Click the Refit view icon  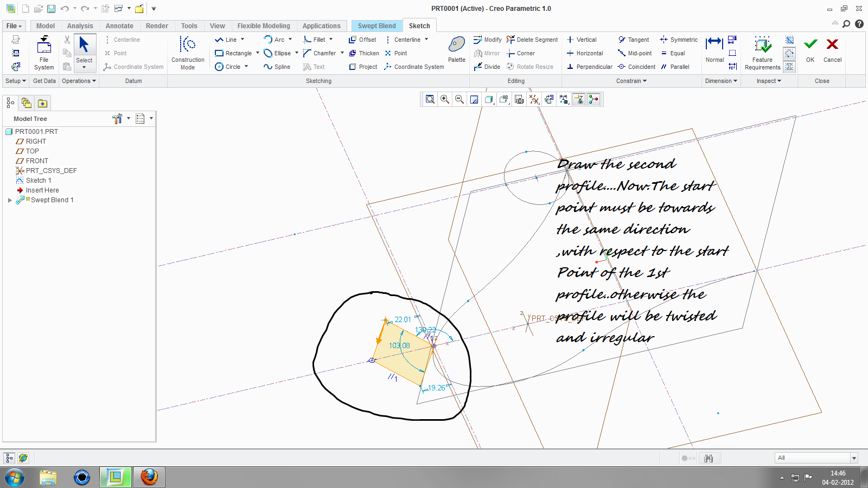click(430, 99)
